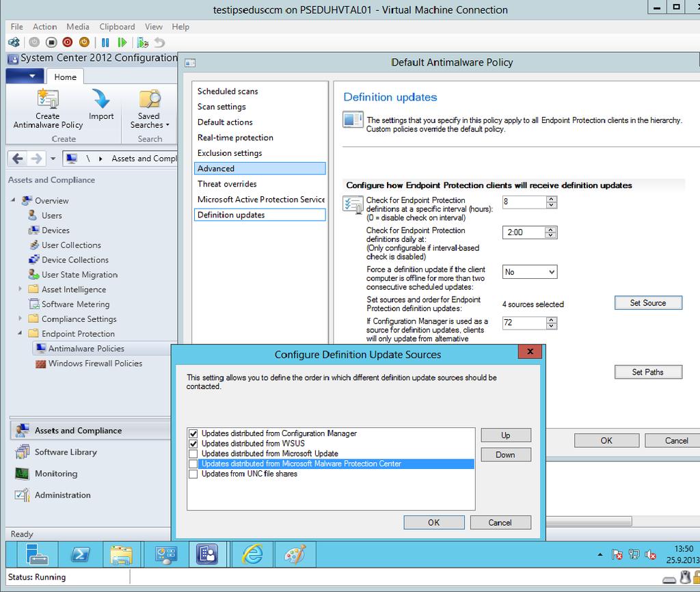Uncheck Updates distributed from WSUS

(193, 444)
